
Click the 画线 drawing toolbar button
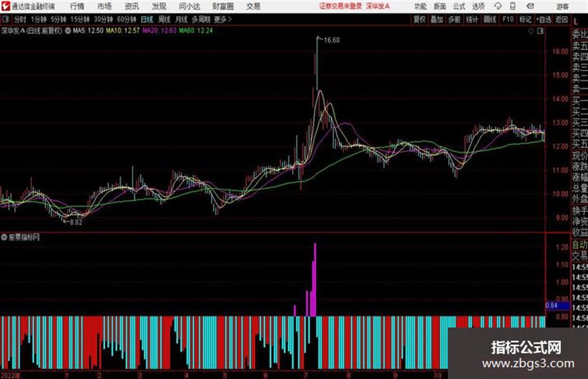point(490,19)
